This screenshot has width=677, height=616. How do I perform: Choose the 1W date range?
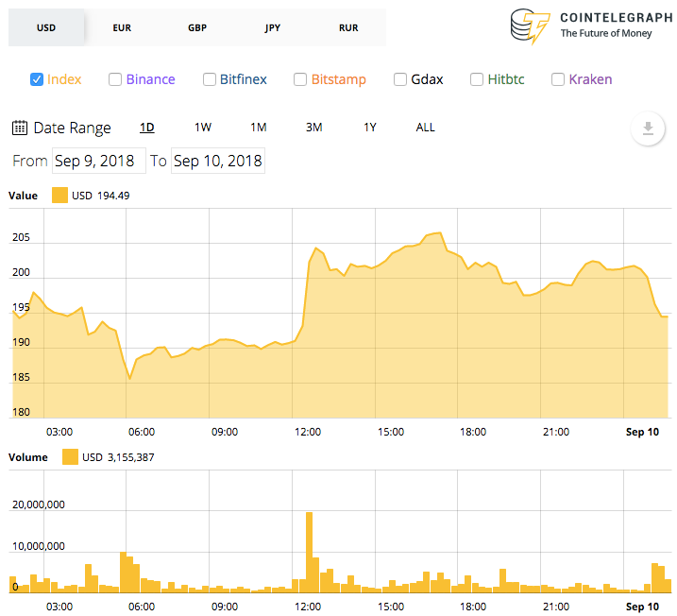(202, 128)
